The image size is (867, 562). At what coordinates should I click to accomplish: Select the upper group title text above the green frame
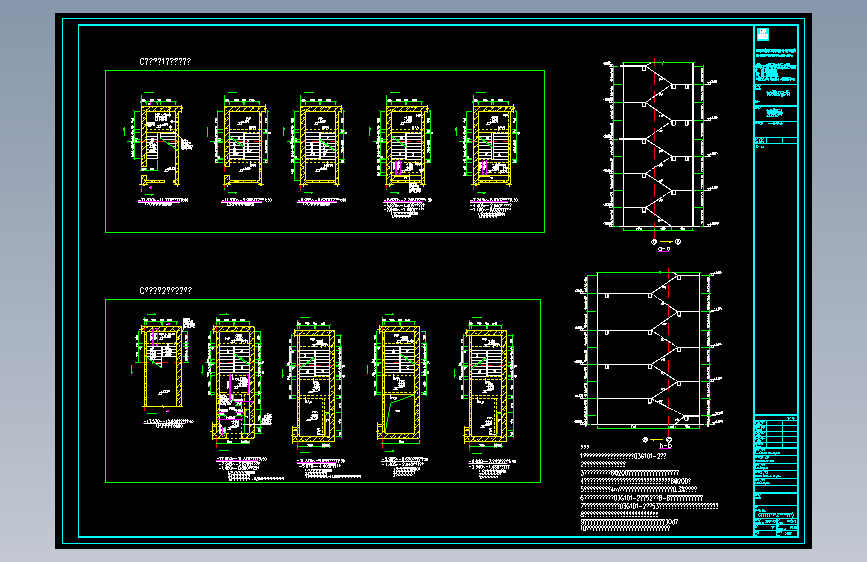(x=165, y=61)
